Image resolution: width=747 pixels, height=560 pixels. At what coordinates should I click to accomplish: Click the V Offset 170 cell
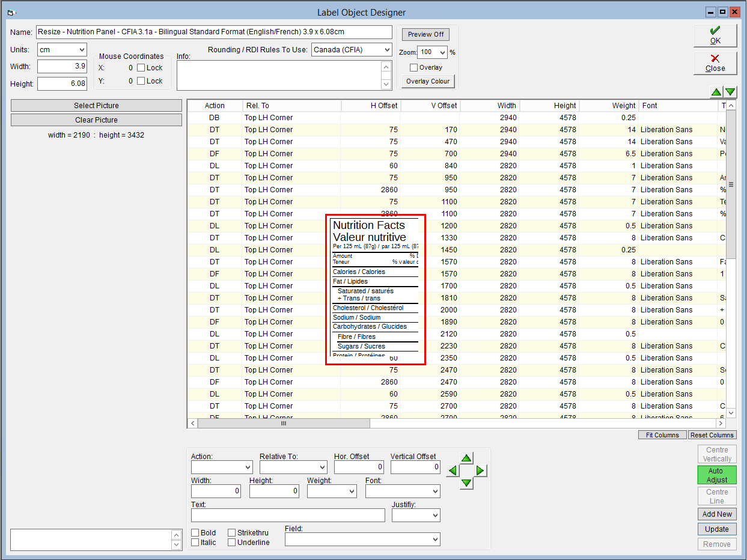click(430, 130)
